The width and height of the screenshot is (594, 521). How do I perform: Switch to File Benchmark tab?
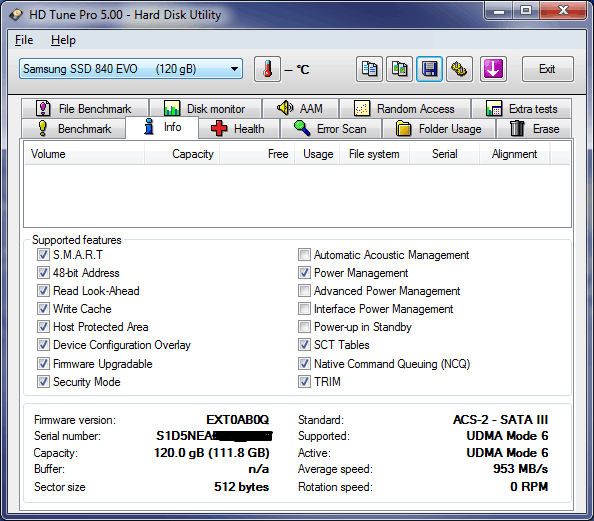[x=85, y=109]
